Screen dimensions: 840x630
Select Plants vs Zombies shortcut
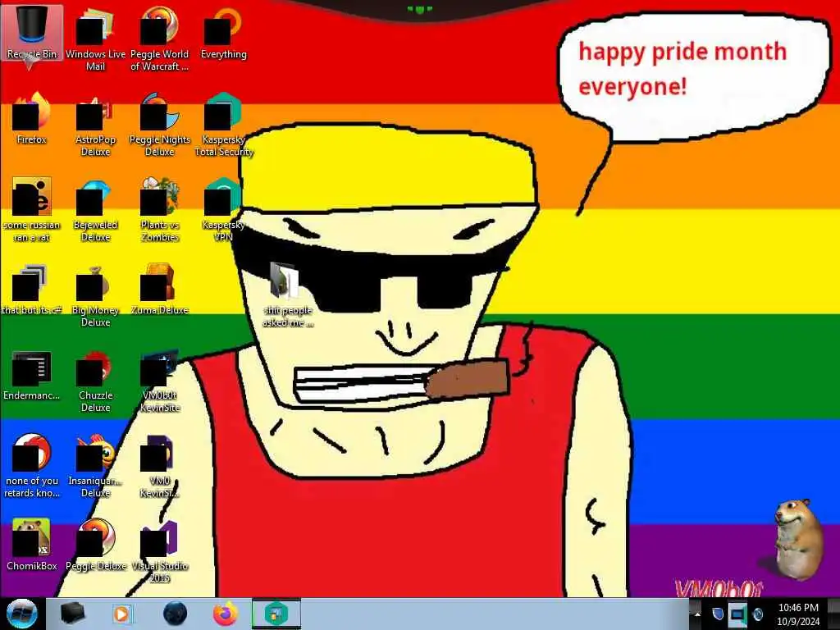160,211
